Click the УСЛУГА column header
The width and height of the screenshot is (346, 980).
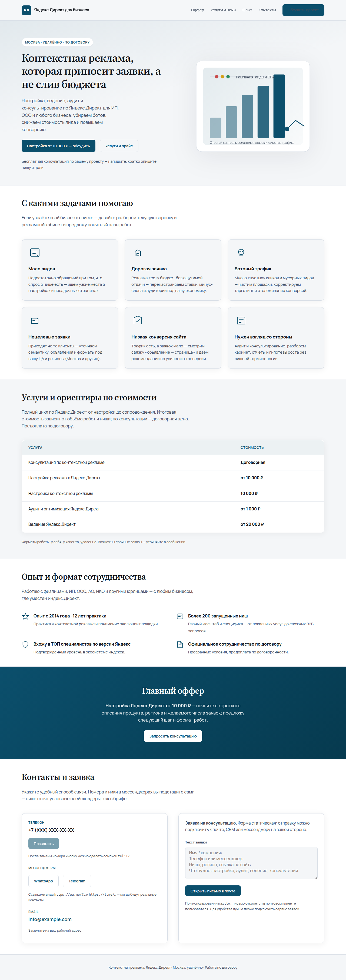coord(35,448)
